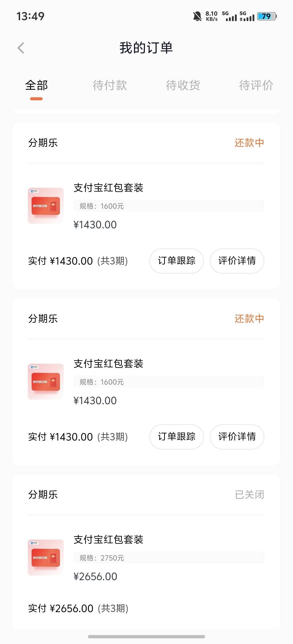Tap the 已关闭 status label
Screen dimensions: 293x644
pos(249,495)
